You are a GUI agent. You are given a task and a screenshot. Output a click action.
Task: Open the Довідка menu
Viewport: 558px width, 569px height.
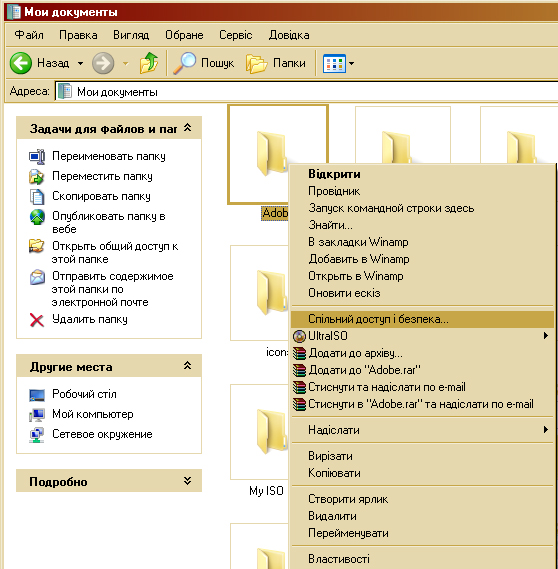coord(289,35)
